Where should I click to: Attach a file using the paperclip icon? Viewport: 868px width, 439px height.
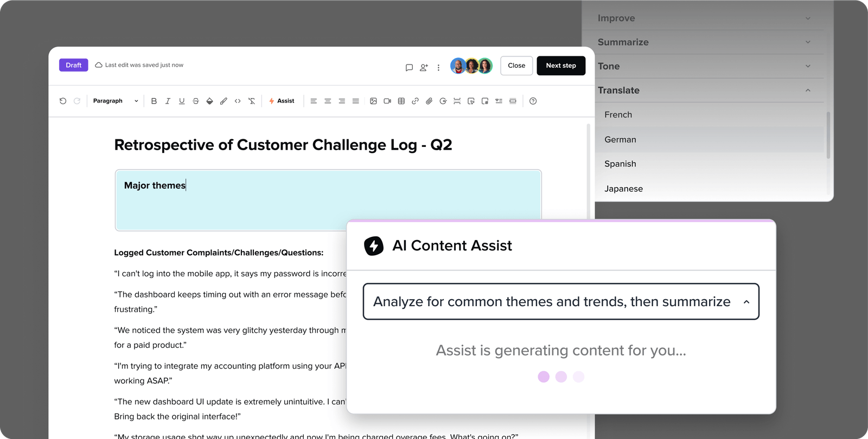[429, 101]
